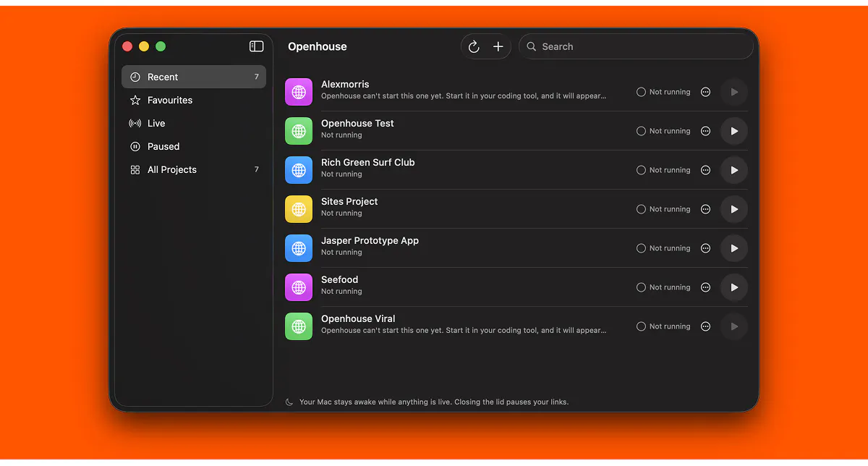Show Live projects in the sidebar
868x466 pixels.
(x=194, y=123)
